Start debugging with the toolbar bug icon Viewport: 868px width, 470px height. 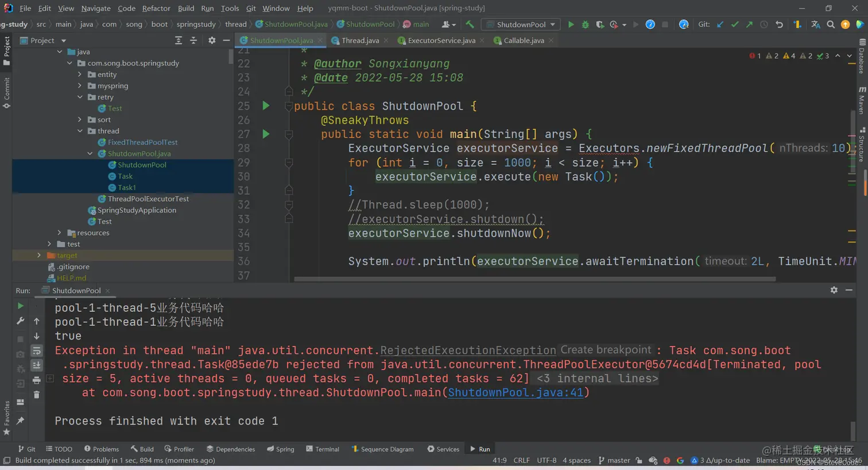[x=585, y=25]
